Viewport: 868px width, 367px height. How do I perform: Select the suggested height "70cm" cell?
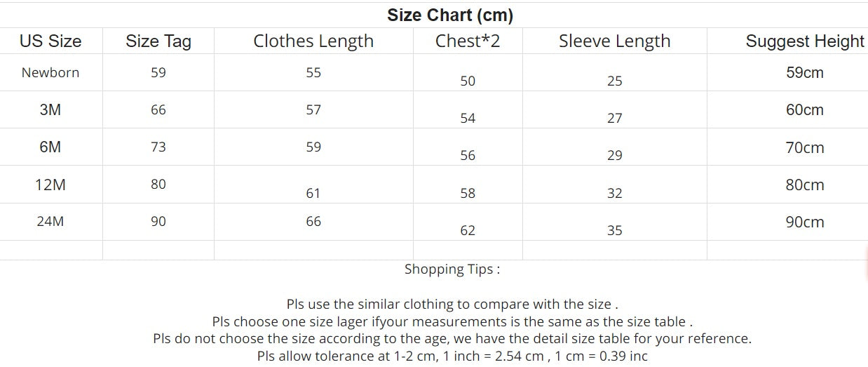[x=804, y=148]
